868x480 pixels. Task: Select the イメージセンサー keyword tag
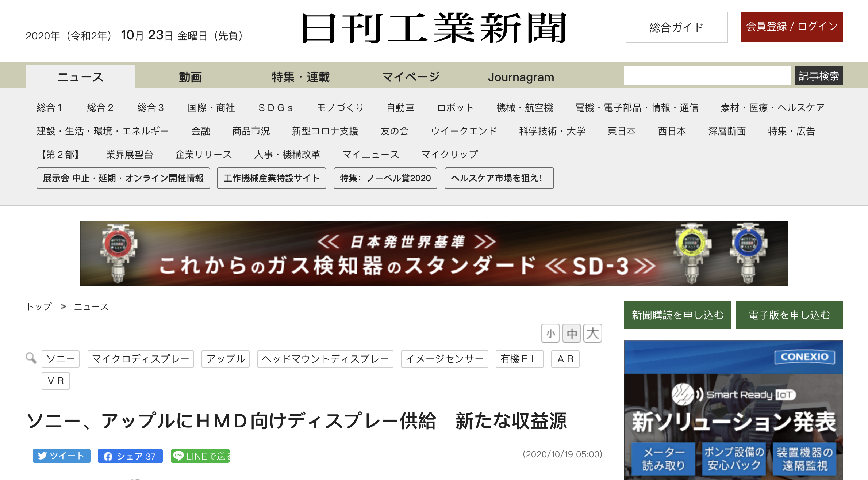click(x=445, y=359)
